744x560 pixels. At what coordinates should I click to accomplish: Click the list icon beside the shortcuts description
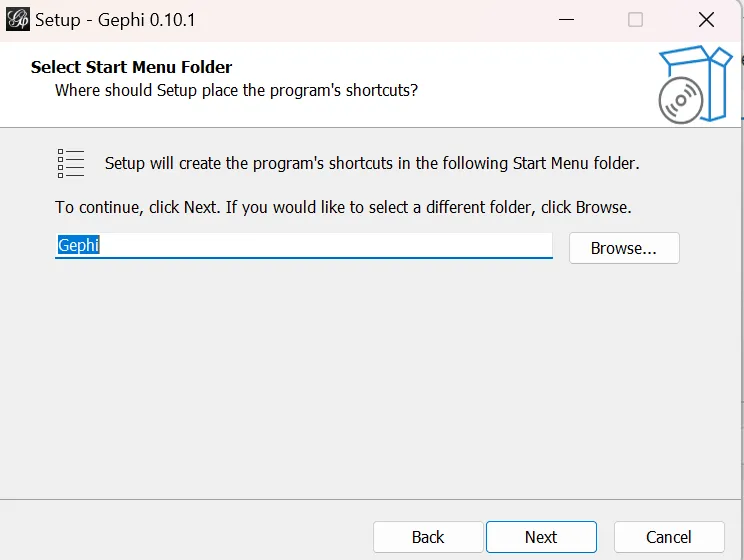coord(71,163)
